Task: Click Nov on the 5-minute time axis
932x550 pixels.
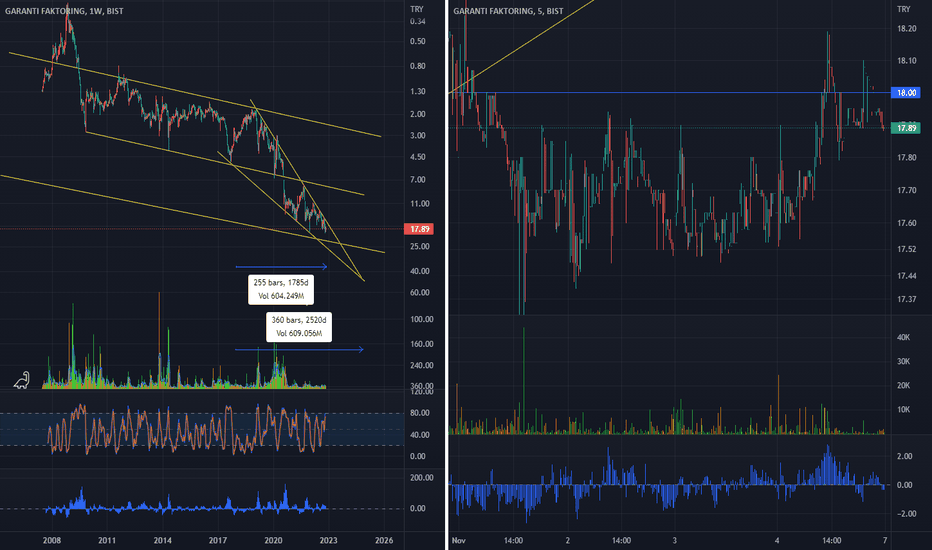Action: [x=458, y=540]
